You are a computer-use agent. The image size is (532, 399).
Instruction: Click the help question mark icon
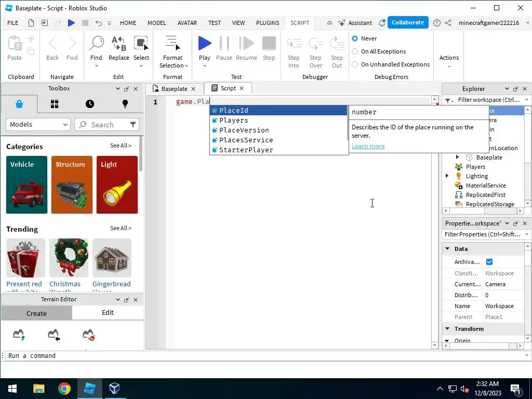(436, 23)
